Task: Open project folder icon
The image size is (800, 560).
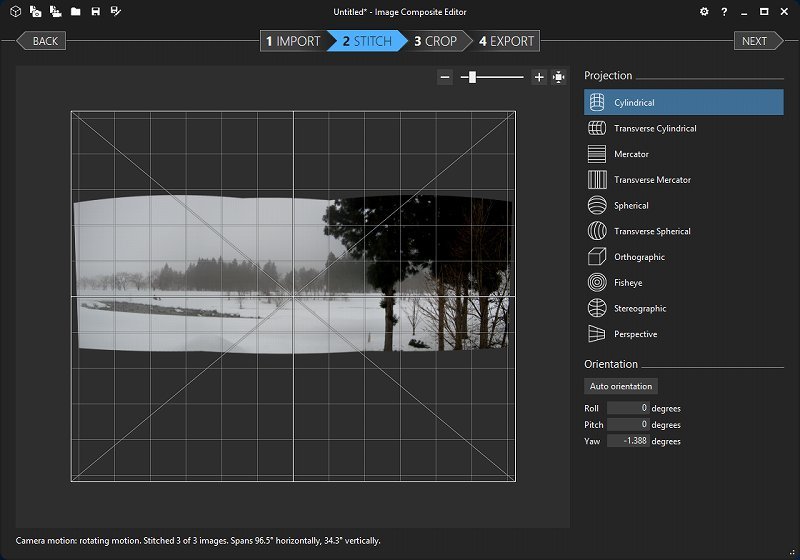Action: pos(76,11)
